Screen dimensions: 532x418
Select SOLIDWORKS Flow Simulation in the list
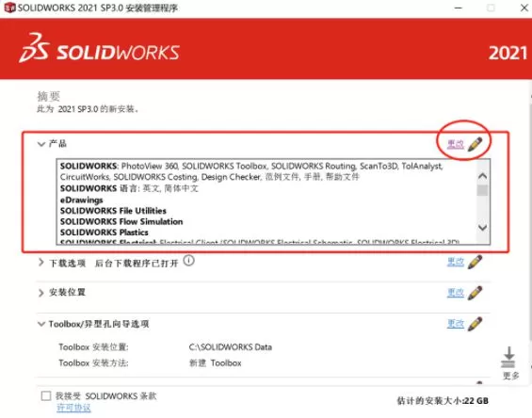[x=121, y=221]
